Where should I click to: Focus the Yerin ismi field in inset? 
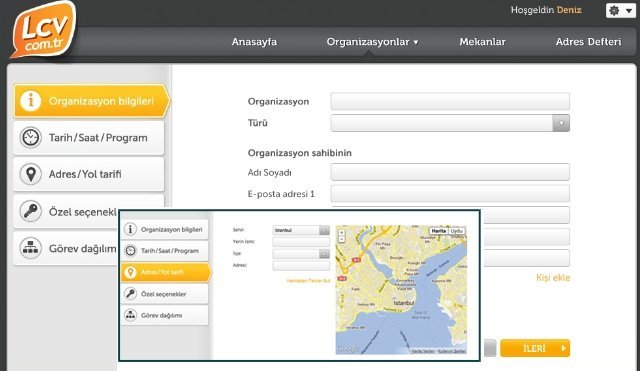[301, 242]
